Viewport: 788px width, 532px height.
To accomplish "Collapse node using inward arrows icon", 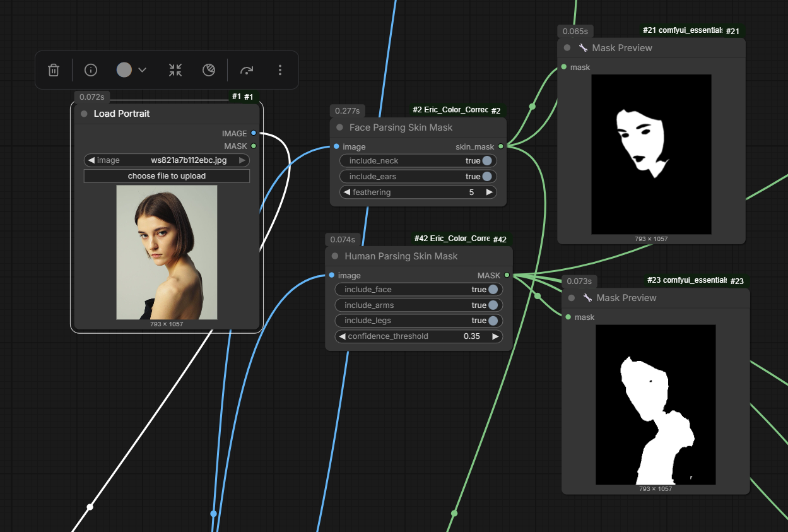I will pos(175,70).
